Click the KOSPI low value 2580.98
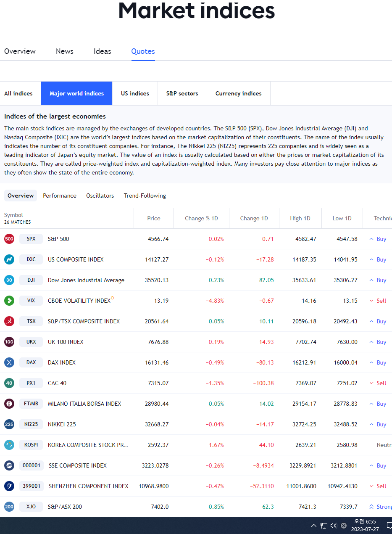The width and height of the screenshot is (392, 534). click(x=347, y=445)
